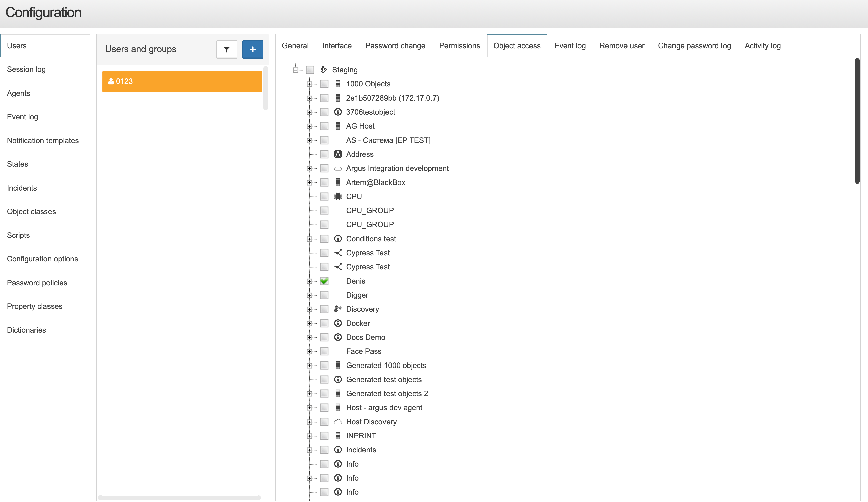The image size is (868, 502).
Task: Expand the Incidents tree node
Action: pyautogui.click(x=309, y=450)
